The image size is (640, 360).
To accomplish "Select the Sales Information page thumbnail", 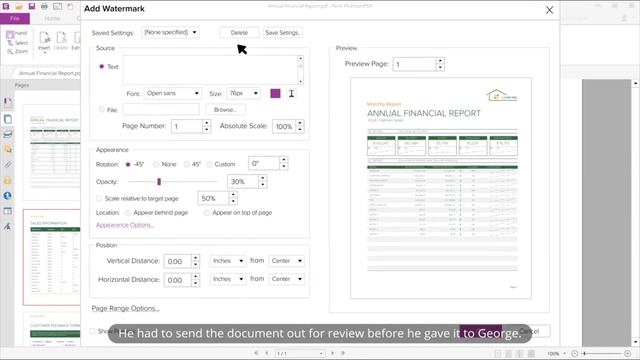I will click(x=52, y=257).
